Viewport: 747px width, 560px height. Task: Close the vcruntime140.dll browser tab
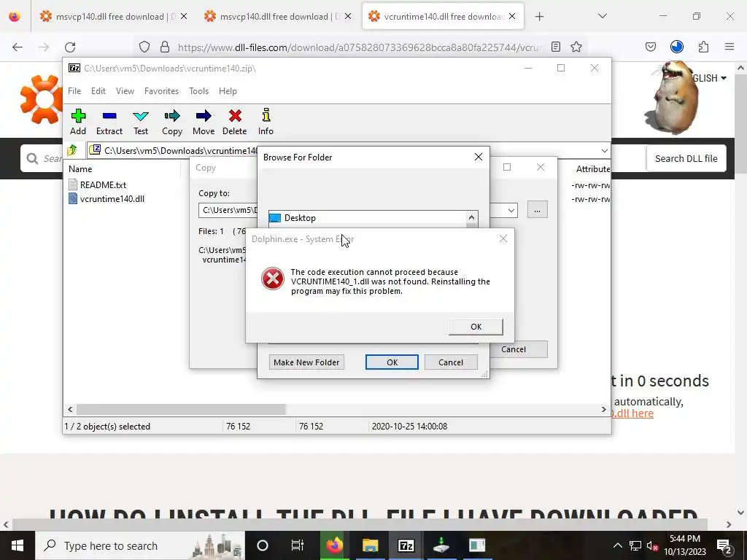point(512,16)
